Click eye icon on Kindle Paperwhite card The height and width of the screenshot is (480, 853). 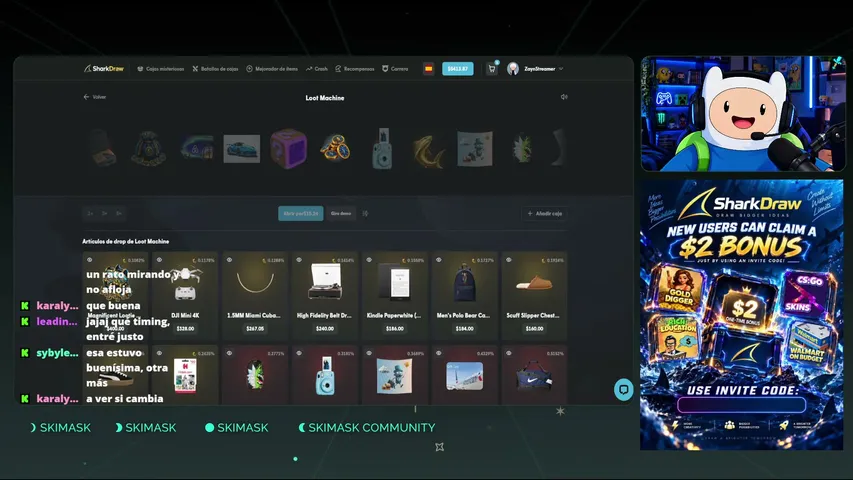tap(369, 260)
